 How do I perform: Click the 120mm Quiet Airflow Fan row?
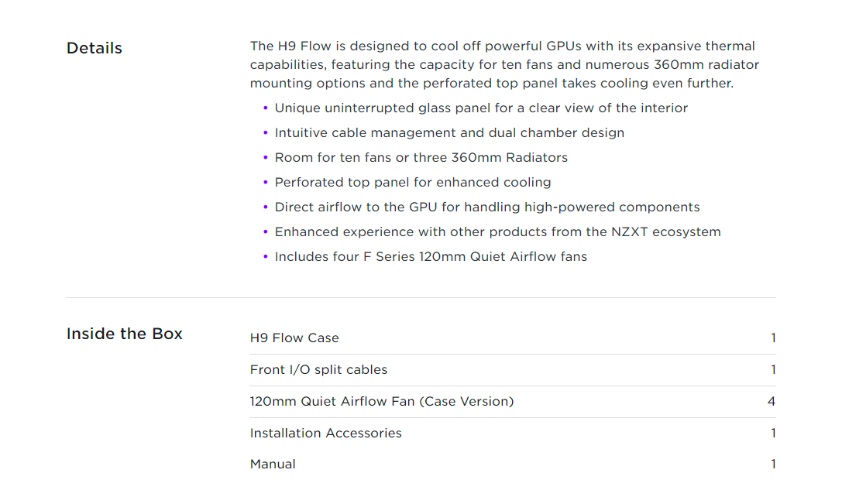click(513, 402)
